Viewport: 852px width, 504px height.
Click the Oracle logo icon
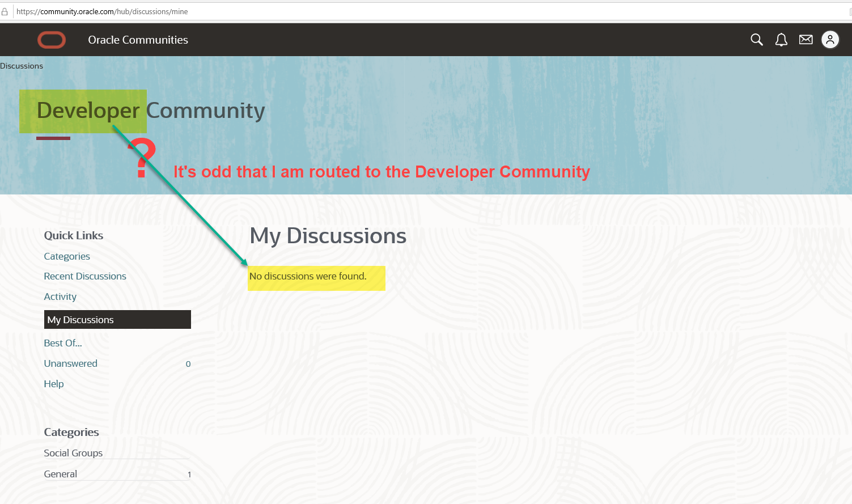(52, 40)
